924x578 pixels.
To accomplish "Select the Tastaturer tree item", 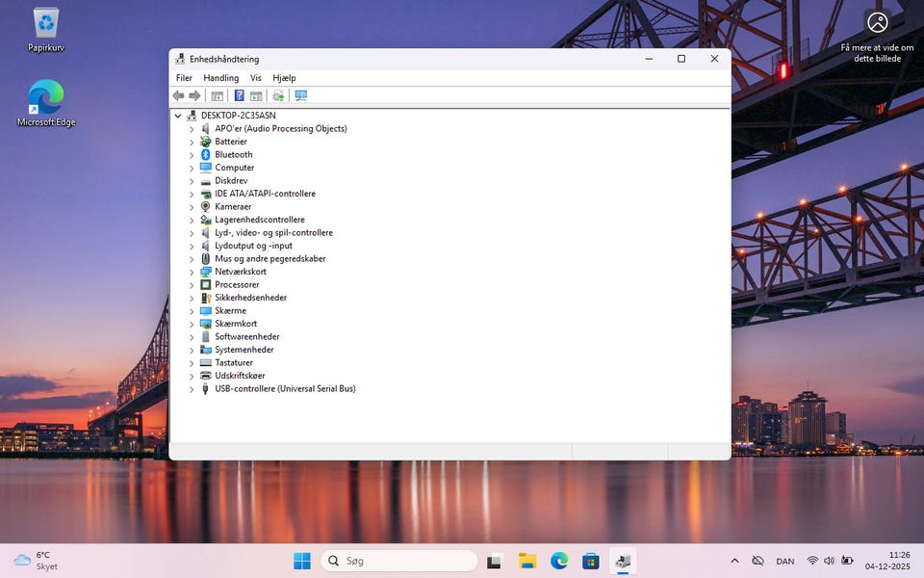I will [234, 363].
